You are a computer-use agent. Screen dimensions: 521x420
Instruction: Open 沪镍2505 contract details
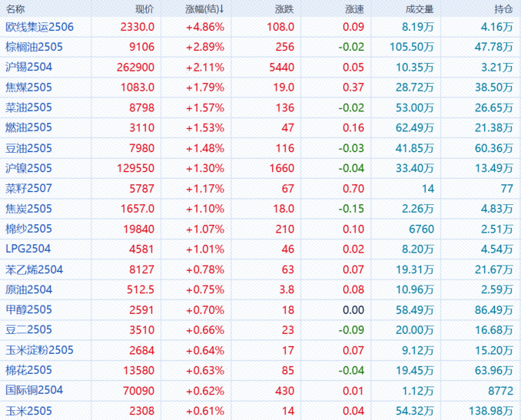[29, 168]
